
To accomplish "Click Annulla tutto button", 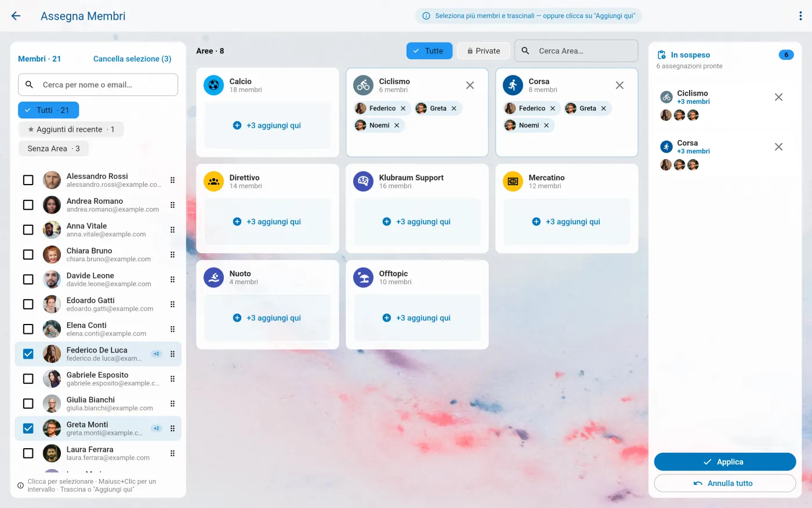I will tap(725, 484).
